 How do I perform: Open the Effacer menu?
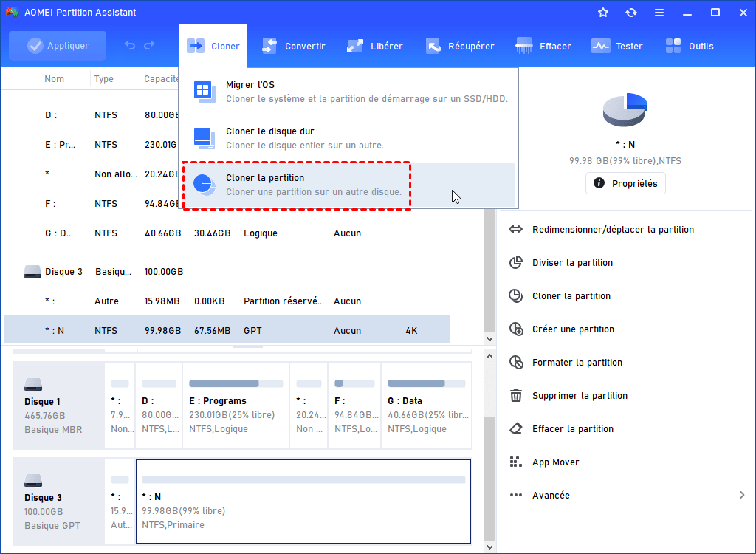click(x=543, y=46)
